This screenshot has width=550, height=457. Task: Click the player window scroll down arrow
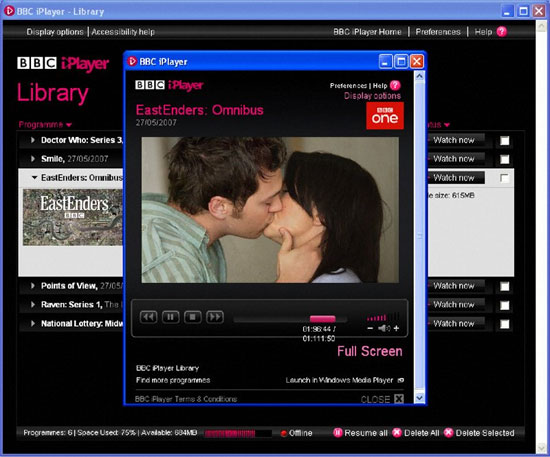coord(420,398)
